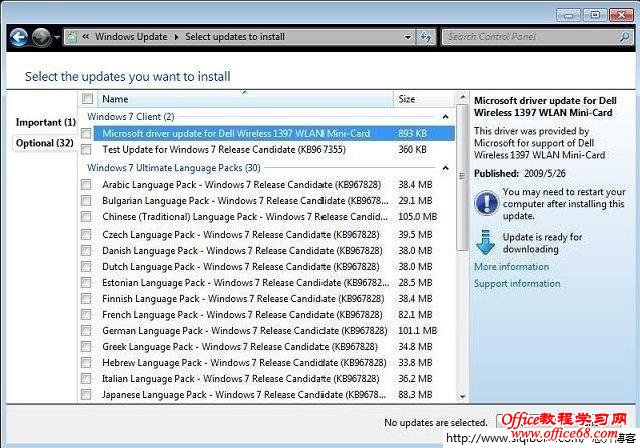Check the Estonian Language Pack checkbox
The height and width of the screenshot is (448, 640).
click(x=86, y=282)
